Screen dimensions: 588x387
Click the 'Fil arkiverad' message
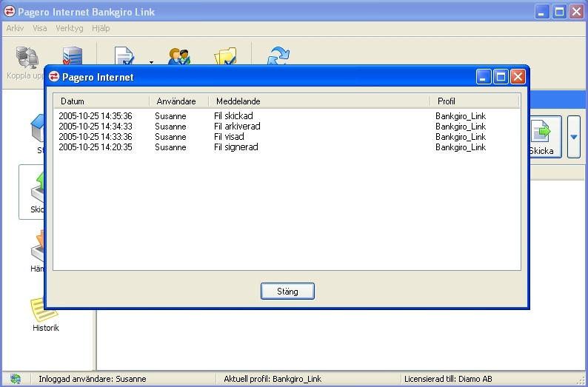tap(237, 127)
